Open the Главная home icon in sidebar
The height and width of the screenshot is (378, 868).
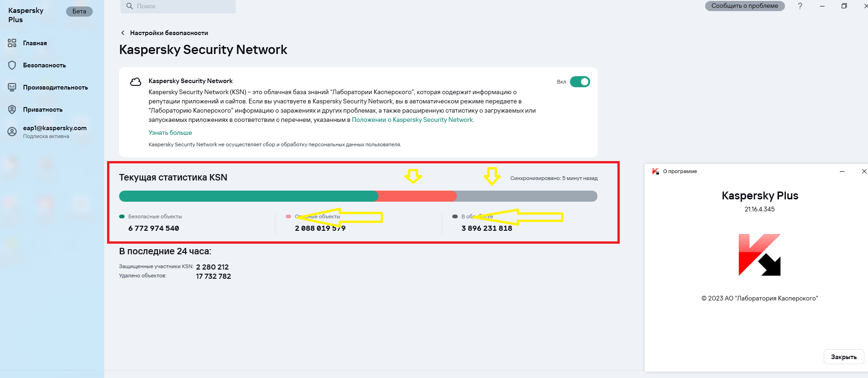click(x=12, y=43)
